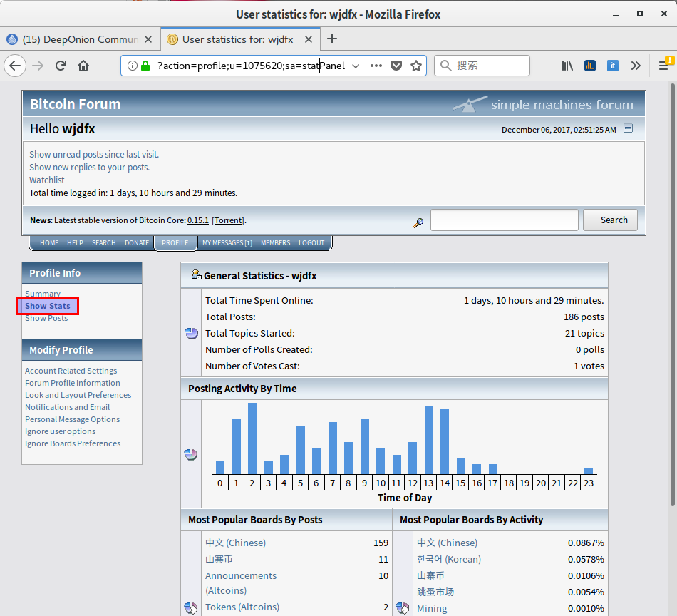The height and width of the screenshot is (616, 677).
Task: Click the forum search magnifier icon
Action: tap(418, 222)
